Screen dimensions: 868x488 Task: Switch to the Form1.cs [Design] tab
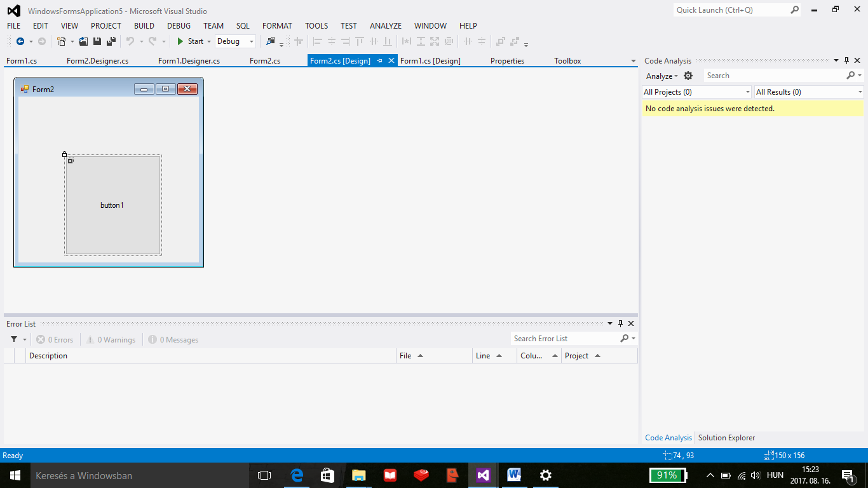[430, 61]
